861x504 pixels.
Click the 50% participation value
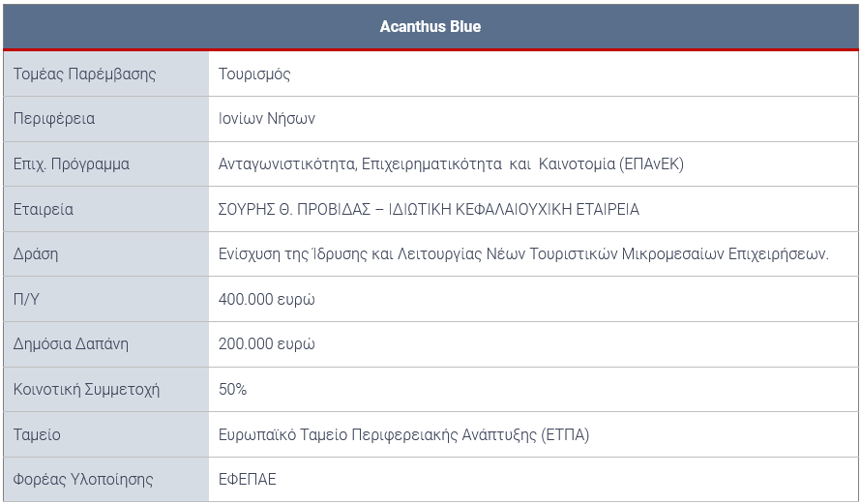click(233, 389)
